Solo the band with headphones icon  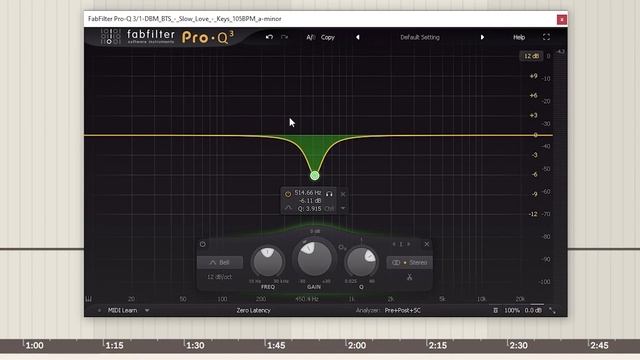(x=329, y=193)
